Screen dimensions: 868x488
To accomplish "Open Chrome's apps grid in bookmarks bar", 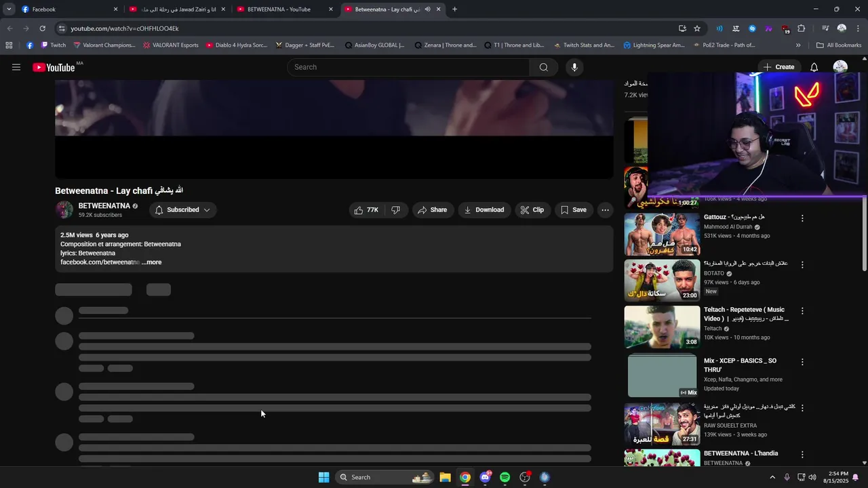I will pos(9,45).
